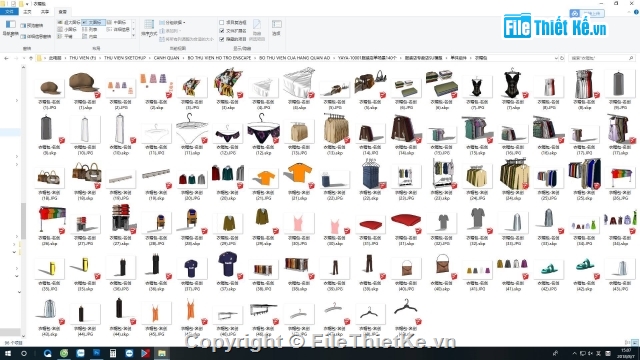The height and width of the screenshot is (360, 640).
Task: Select the black bodysuit file (7).skp
Action: click(x=513, y=89)
